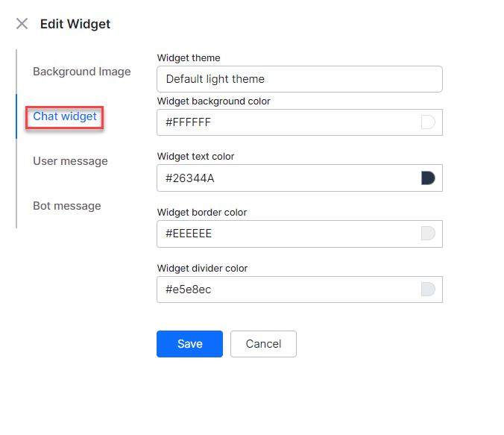Focus the widget text color #26344A field

pos(287,178)
